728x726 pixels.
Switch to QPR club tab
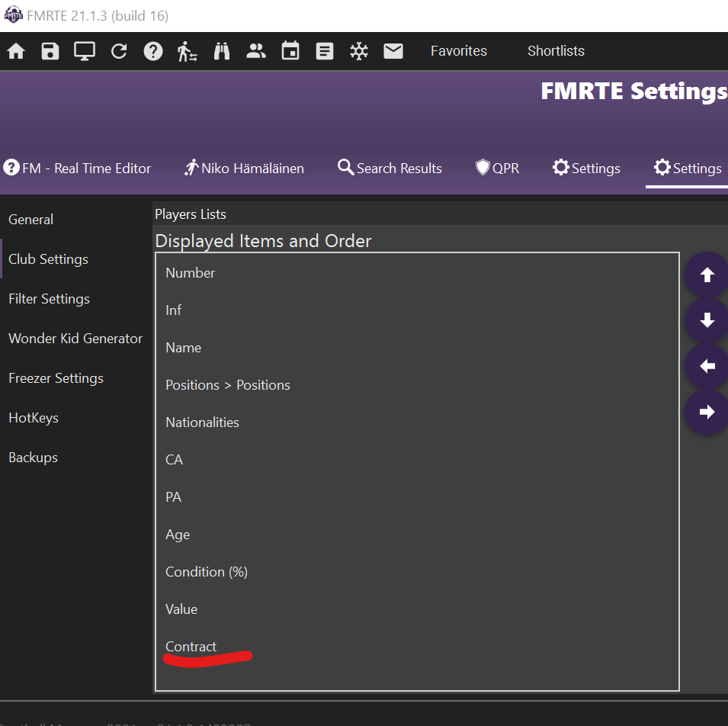(497, 168)
